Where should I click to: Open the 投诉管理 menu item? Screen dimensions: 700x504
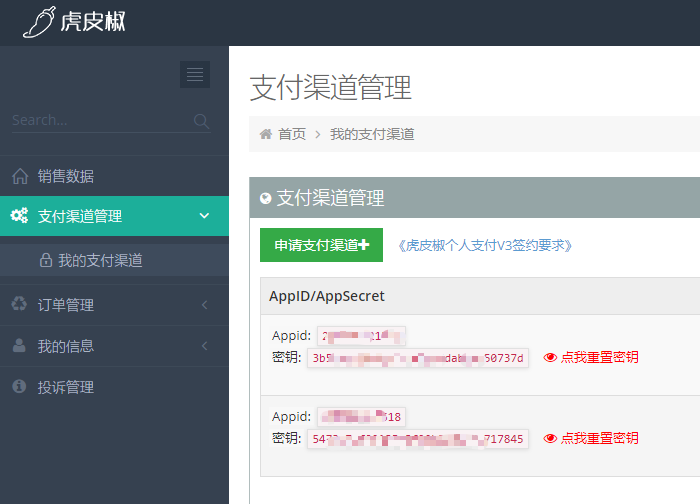(114, 387)
